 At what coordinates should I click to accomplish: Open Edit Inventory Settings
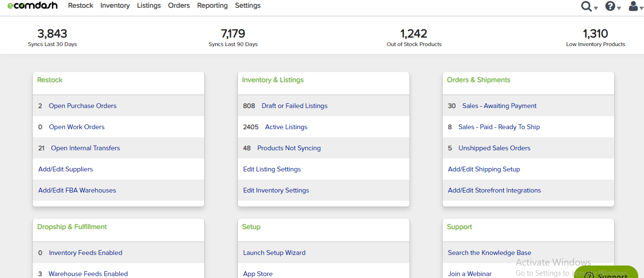(276, 190)
